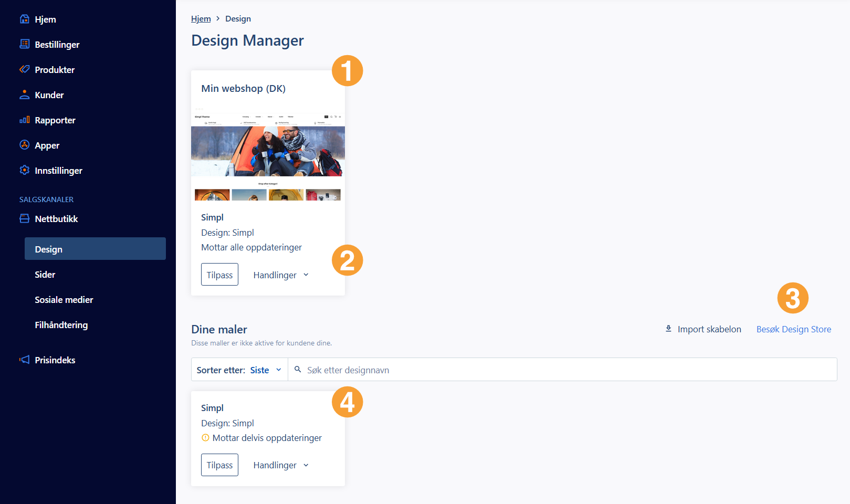Select the Nettbutikk storefront icon
This screenshot has height=504, width=850.
pos(25,218)
